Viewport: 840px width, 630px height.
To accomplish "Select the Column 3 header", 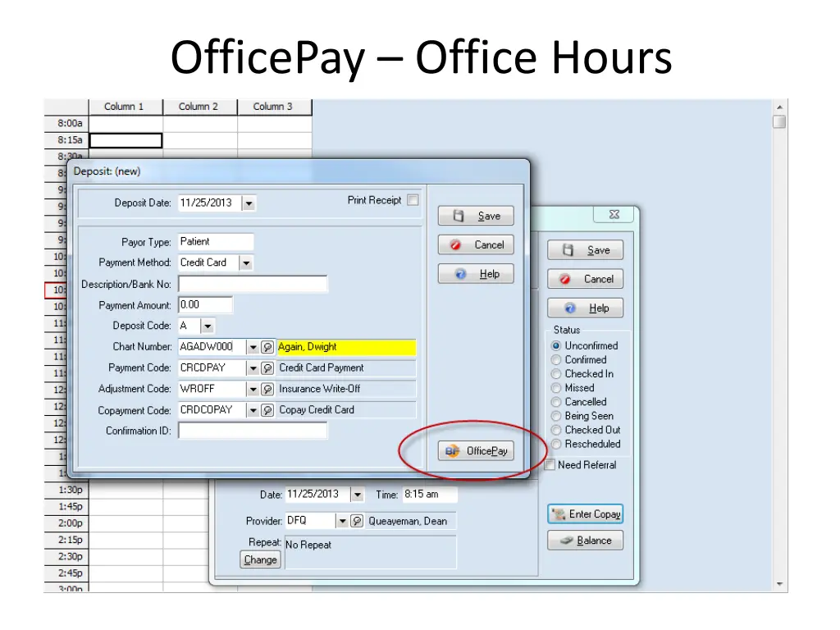I will click(274, 107).
